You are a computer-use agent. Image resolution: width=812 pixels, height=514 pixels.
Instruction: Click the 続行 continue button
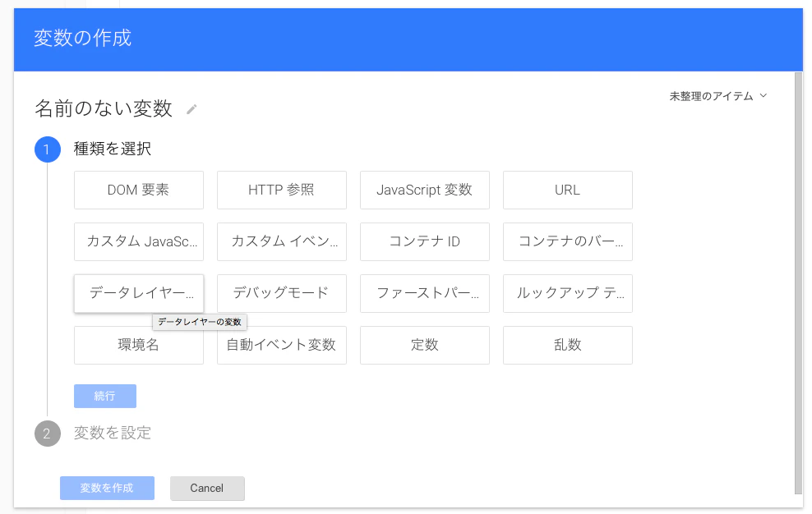(x=105, y=396)
